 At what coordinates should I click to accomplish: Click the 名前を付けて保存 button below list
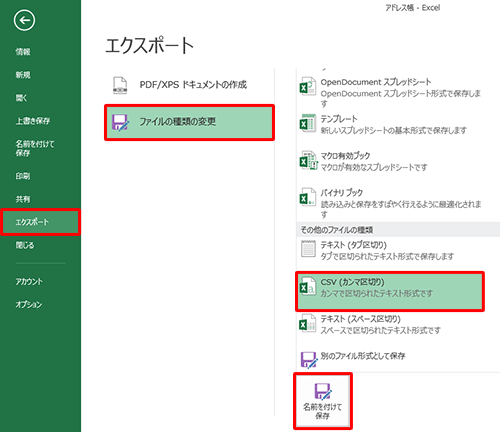(323, 401)
